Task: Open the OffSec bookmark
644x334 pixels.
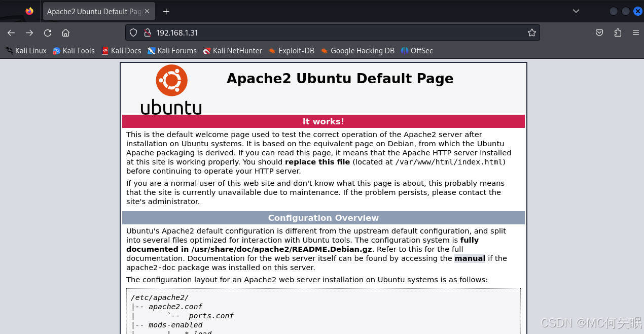Action: (416, 50)
